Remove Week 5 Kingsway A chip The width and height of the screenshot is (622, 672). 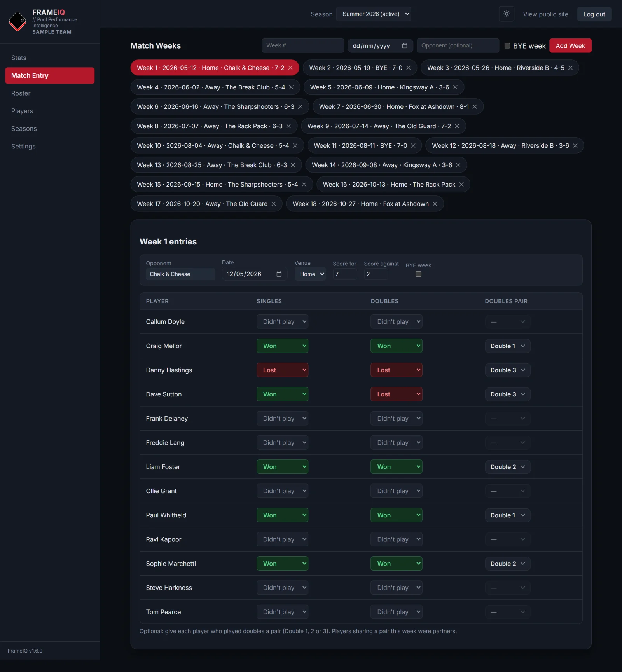[455, 87]
